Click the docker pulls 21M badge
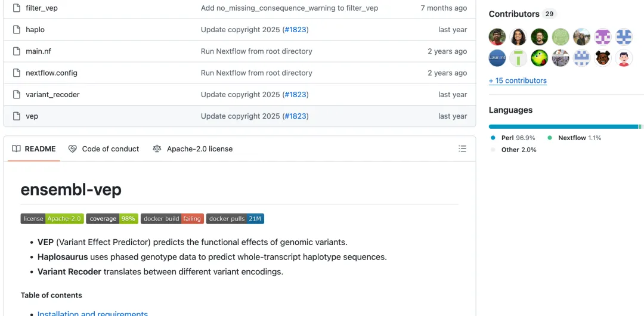This screenshot has height=316, width=644. (x=235, y=219)
